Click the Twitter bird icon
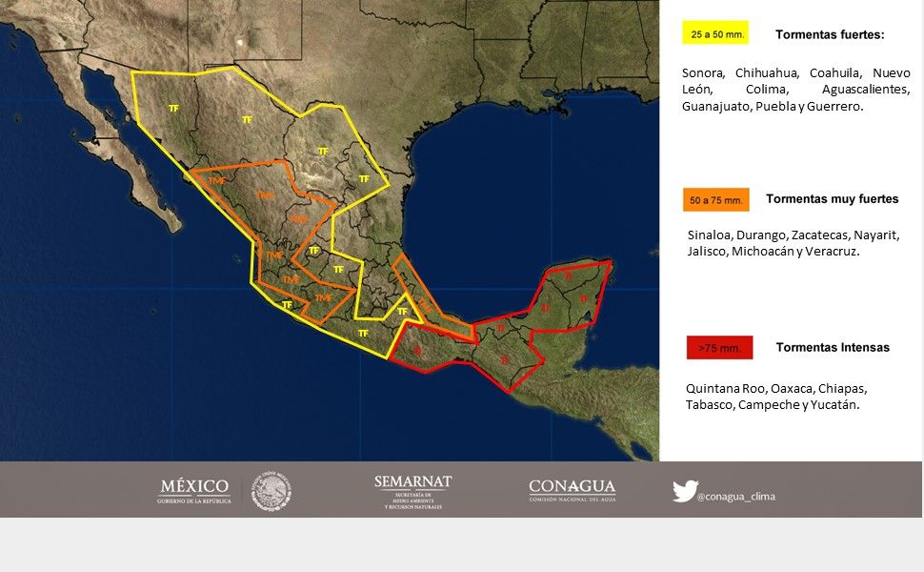 coord(684,491)
